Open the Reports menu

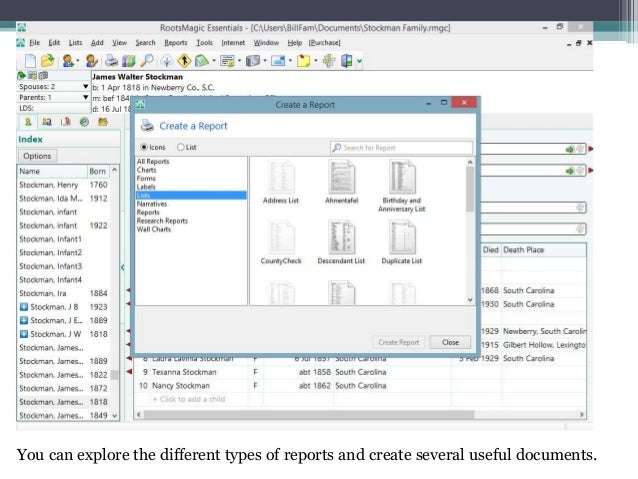(176, 43)
